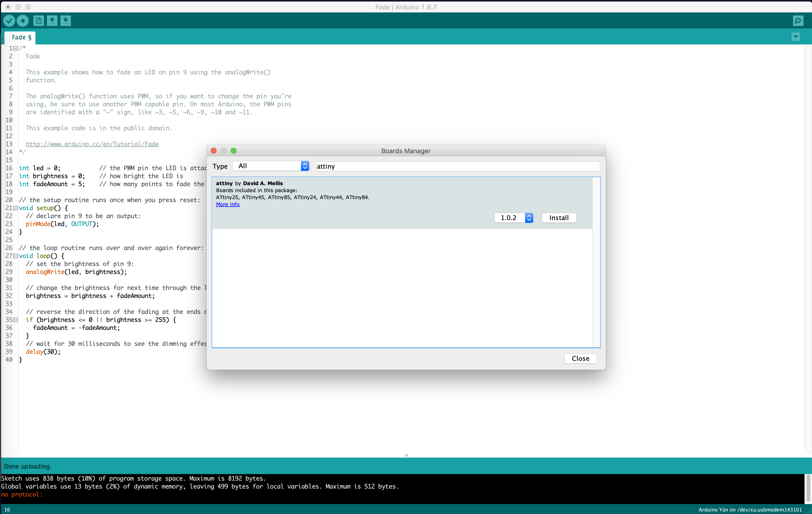Select the Fade sketch tab
This screenshot has width=812, height=514.
pos(20,37)
